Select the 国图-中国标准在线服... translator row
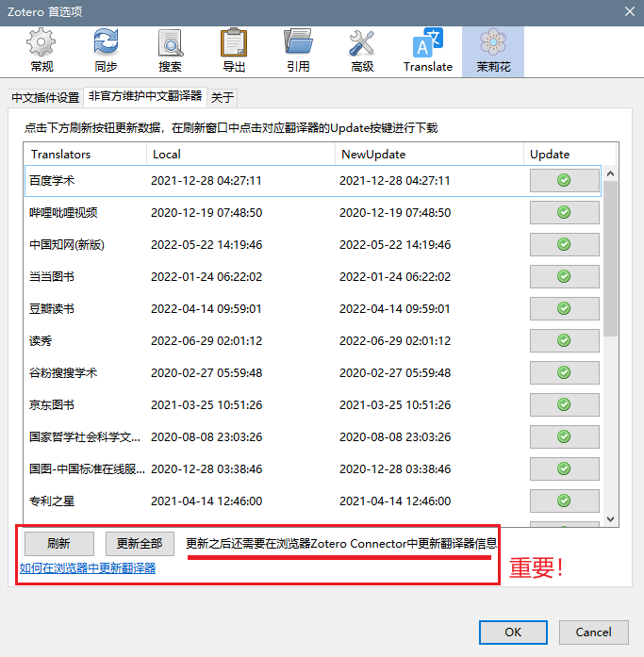The image size is (644, 657). click(313, 468)
